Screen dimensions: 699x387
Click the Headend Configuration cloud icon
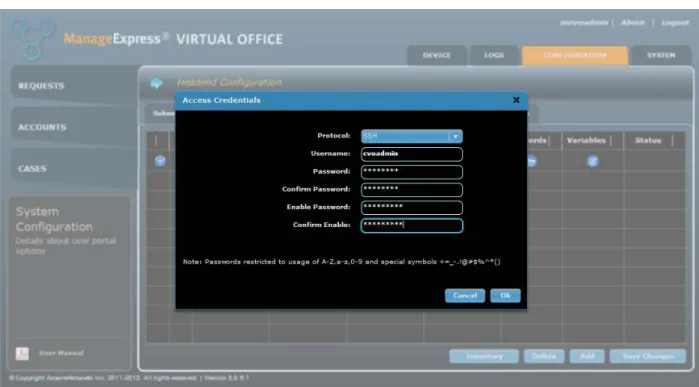point(156,83)
